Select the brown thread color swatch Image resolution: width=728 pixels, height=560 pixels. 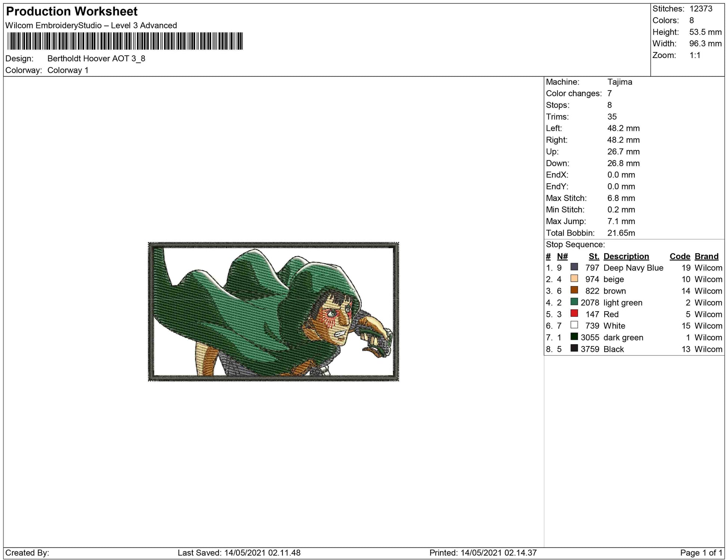tap(574, 290)
